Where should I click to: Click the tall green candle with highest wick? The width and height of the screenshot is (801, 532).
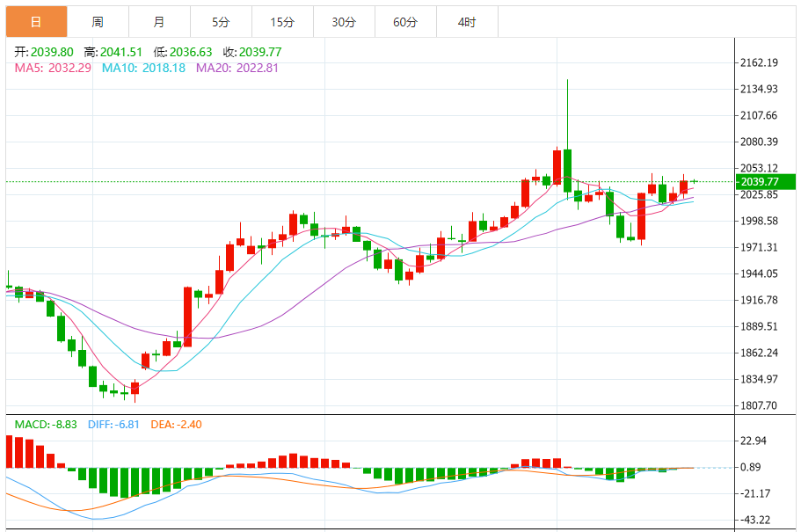pos(567,171)
